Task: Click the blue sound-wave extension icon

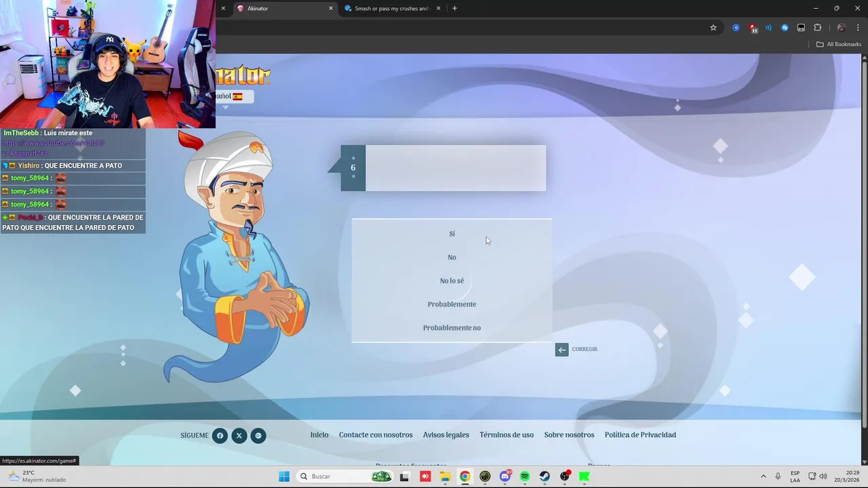Action: point(768,28)
